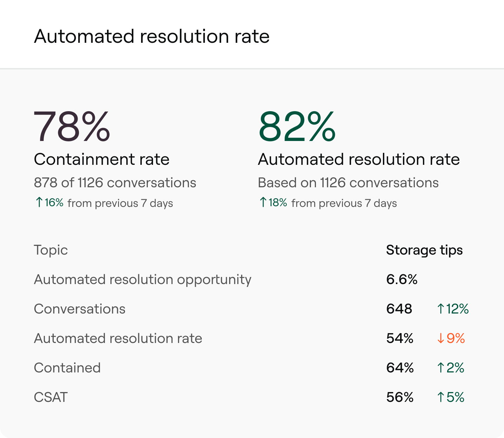Click the orange down arrow next to 9%
The width and height of the screenshot is (504, 438).
(x=441, y=338)
